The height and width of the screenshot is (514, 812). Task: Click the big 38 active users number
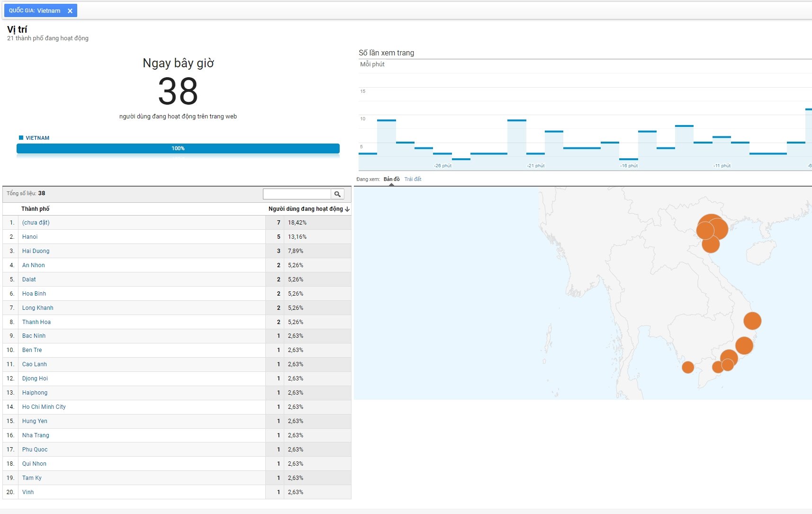click(178, 91)
